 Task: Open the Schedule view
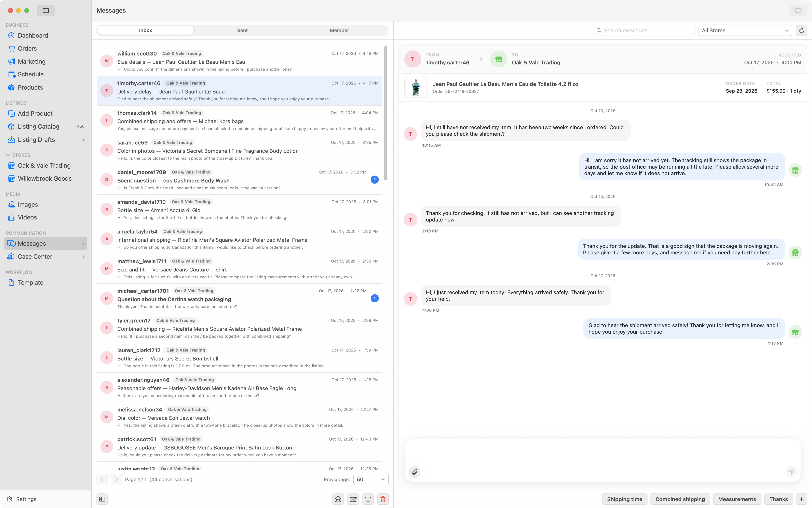(x=46, y=74)
